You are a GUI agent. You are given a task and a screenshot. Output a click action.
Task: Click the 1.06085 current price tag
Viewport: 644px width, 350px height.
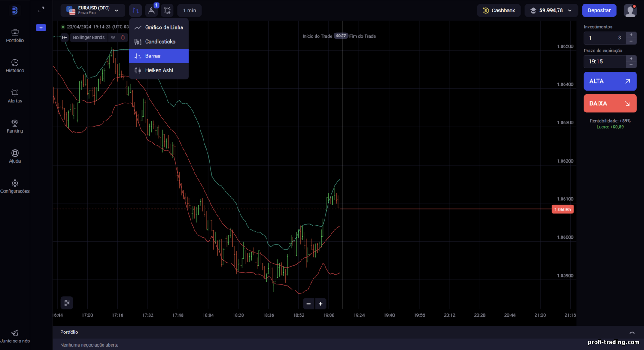click(x=562, y=209)
